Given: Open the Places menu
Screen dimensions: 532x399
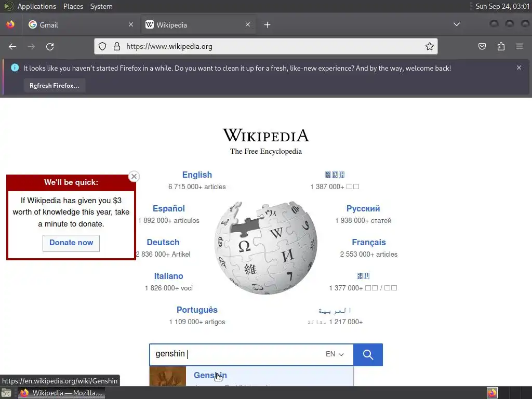Looking at the screenshot, I should pyautogui.click(x=73, y=6).
